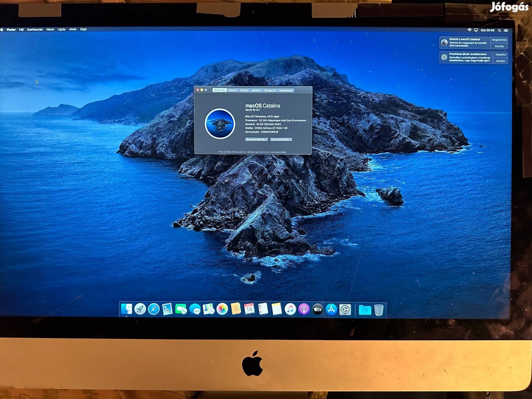
Task: Click the iMac (27 hüvelykes) model line
Action: pos(262,116)
